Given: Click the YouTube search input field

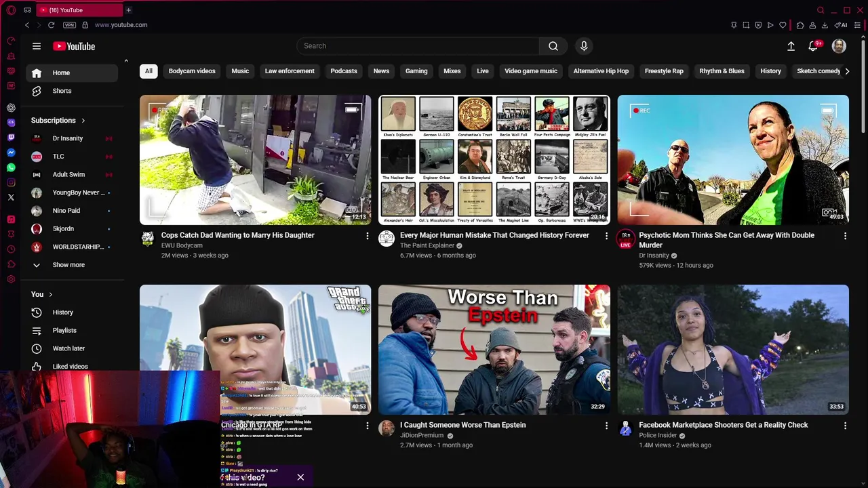Looking at the screenshot, I should point(418,46).
